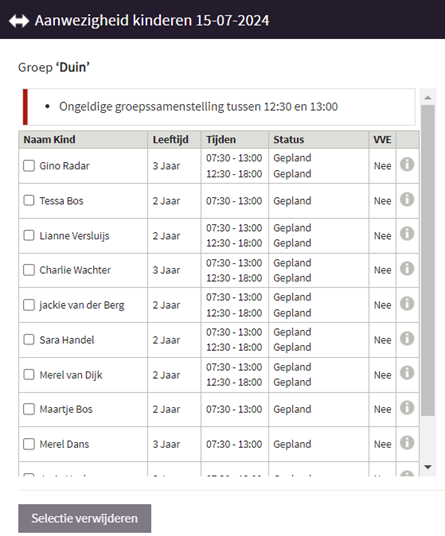Open info icon for Tessa Bos
The height and width of the screenshot is (536, 445).
point(407,199)
